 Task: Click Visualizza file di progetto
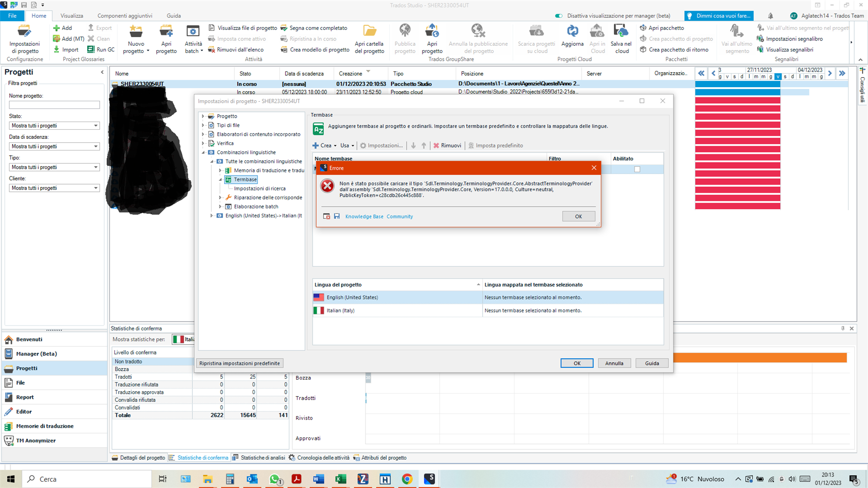(x=243, y=28)
